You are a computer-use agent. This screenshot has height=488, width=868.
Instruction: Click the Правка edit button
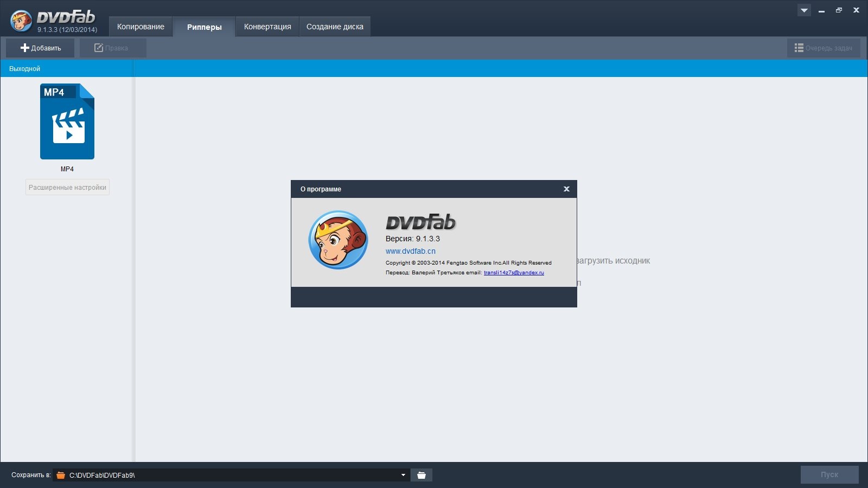pyautogui.click(x=113, y=48)
